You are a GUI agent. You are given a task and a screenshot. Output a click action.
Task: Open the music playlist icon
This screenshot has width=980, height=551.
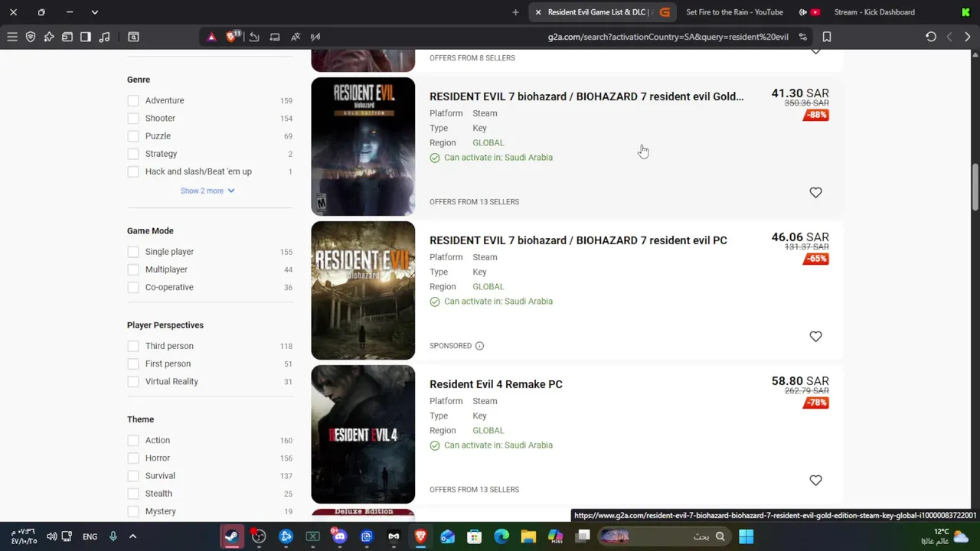click(104, 37)
